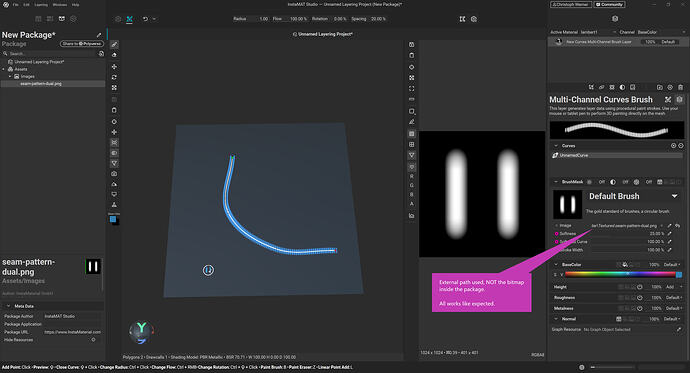Click the BaseColor hue rainbow slider
Image resolution: width=690 pixels, height=373 pixels.
[x=620, y=274]
